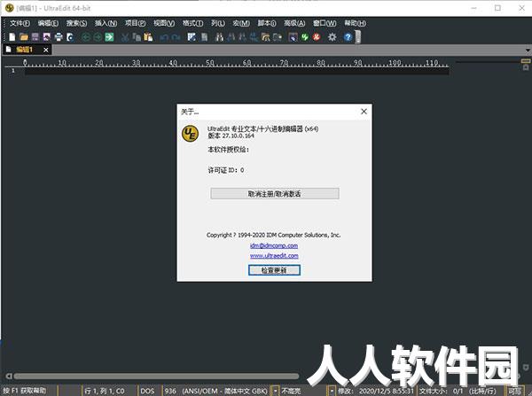Image resolution: width=532 pixels, height=396 pixels.
Task: Click the 修改: 2020/12/5 8:55:31 status
Action: click(376, 391)
